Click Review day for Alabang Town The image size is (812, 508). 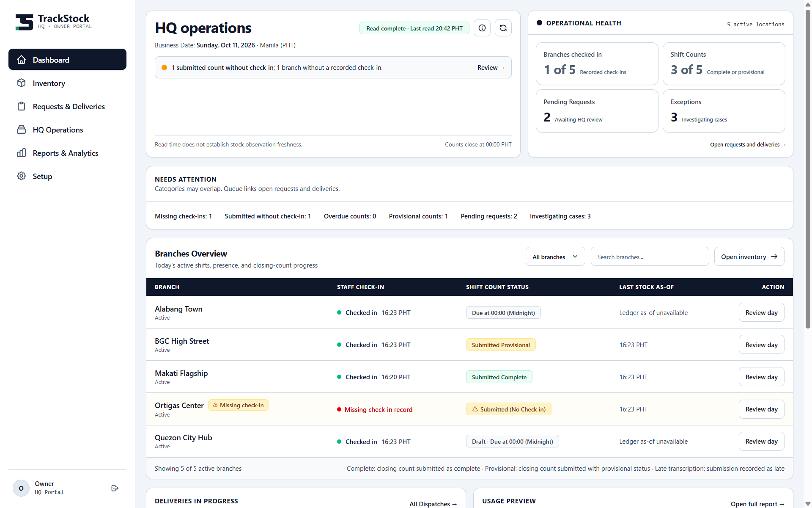click(761, 312)
